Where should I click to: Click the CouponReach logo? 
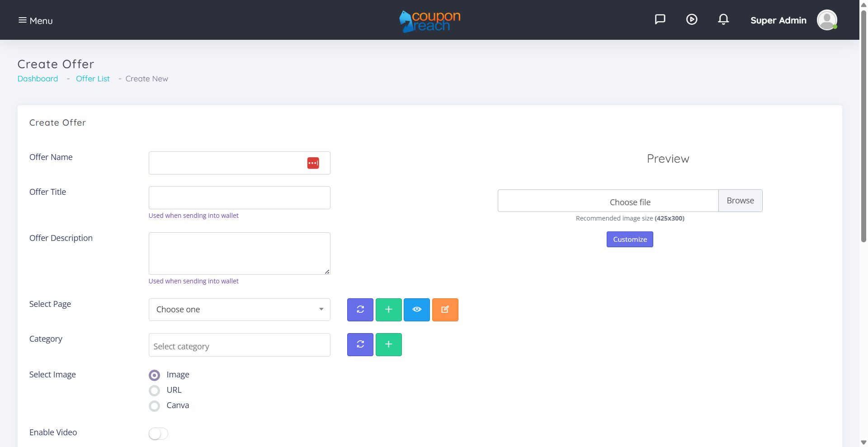(429, 21)
